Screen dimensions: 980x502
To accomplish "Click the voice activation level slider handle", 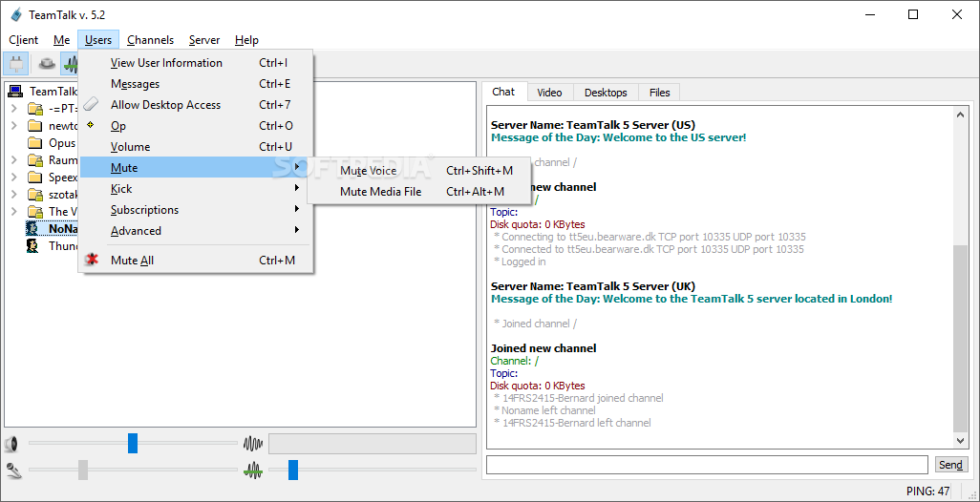I will coord(293,470).
